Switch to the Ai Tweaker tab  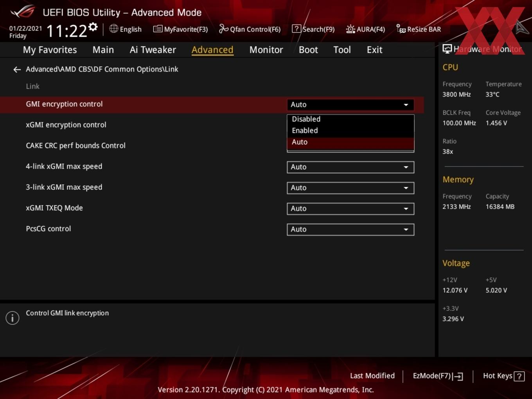153,50
